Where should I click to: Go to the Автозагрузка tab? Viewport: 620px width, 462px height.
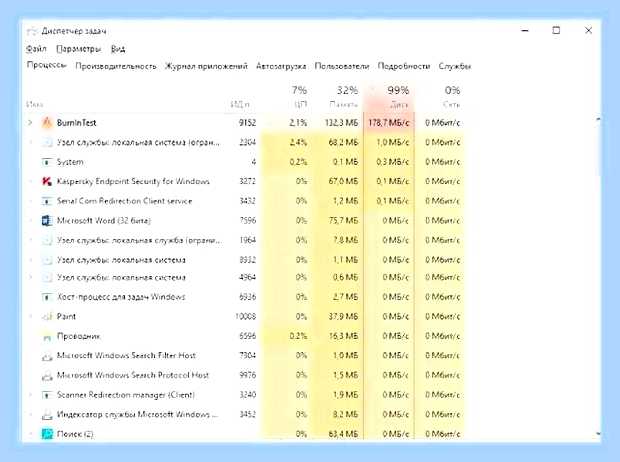pyautogui.click(x=281, y=66)
